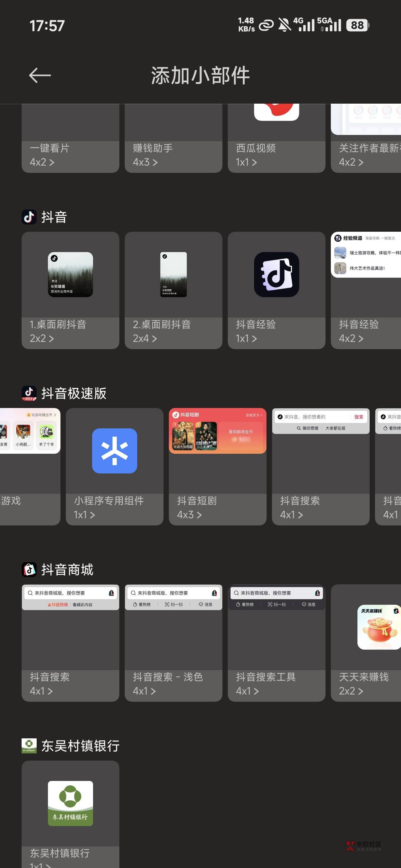Tap 查看更多 in the 抖音短剧 widget
401x868 pixels.
coord(254,415)
